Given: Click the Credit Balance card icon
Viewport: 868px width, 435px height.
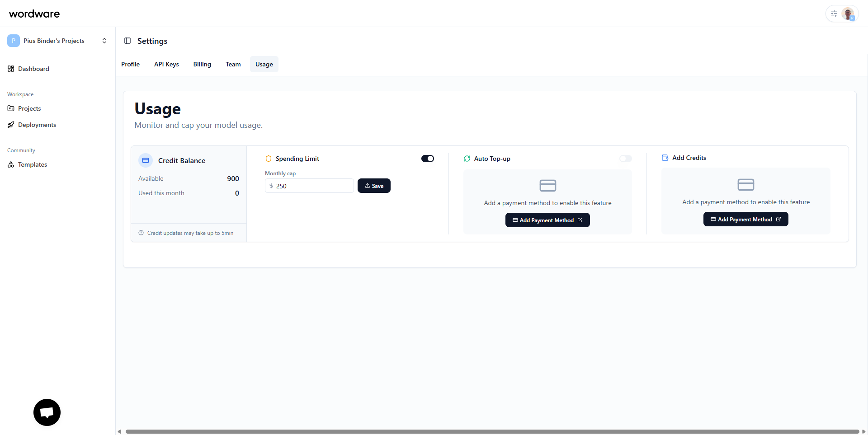Looking at the screenshot, I should (146, 160).
